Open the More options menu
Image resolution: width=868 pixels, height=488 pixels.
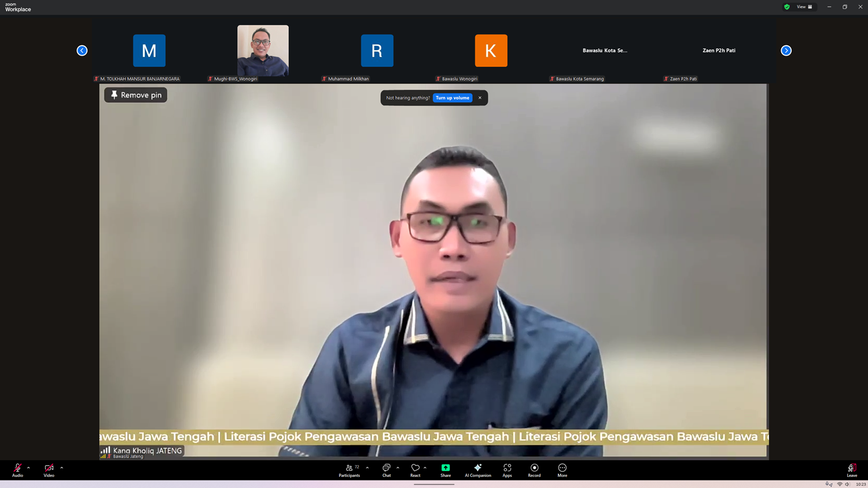click(x=562, y=470)
